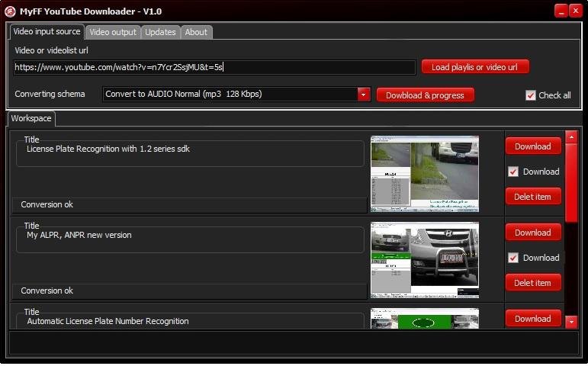Toggle Download checkbox for License Plate Recognition
Viewport: 588px width, 366px height.
tap(513, 172)
